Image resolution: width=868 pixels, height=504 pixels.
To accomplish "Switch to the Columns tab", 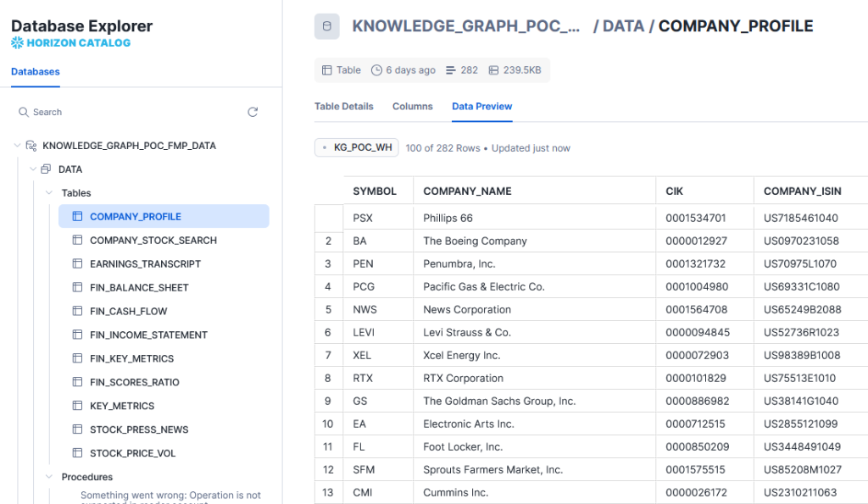I will point(413,106).
